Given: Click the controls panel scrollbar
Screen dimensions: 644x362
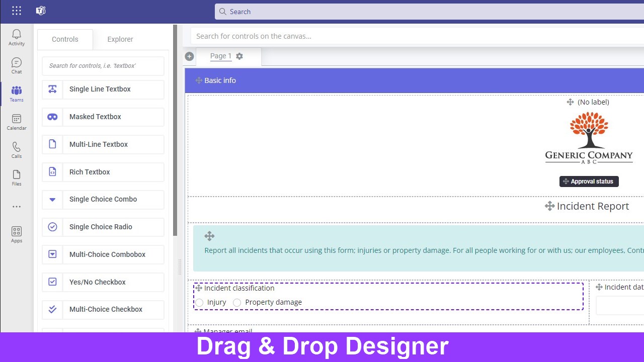Looking at the screenshot, I should click(x=175, y=131).
